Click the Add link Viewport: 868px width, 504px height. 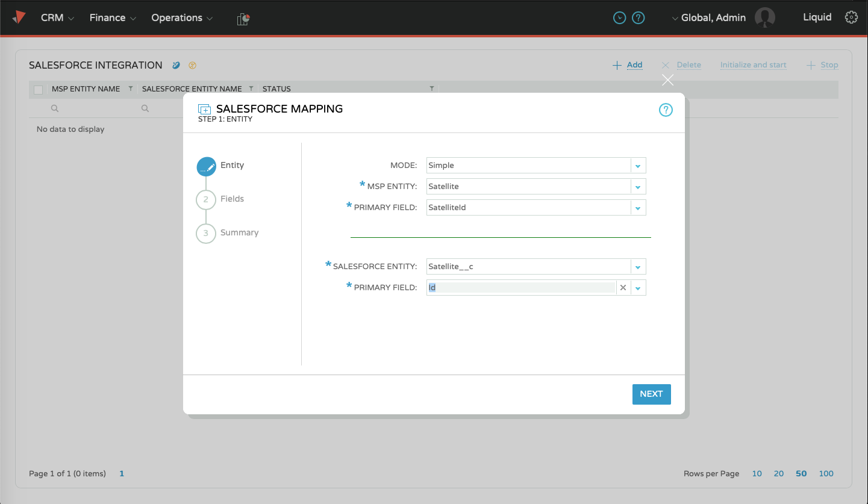pyautogui.click(x=634, y=65)
